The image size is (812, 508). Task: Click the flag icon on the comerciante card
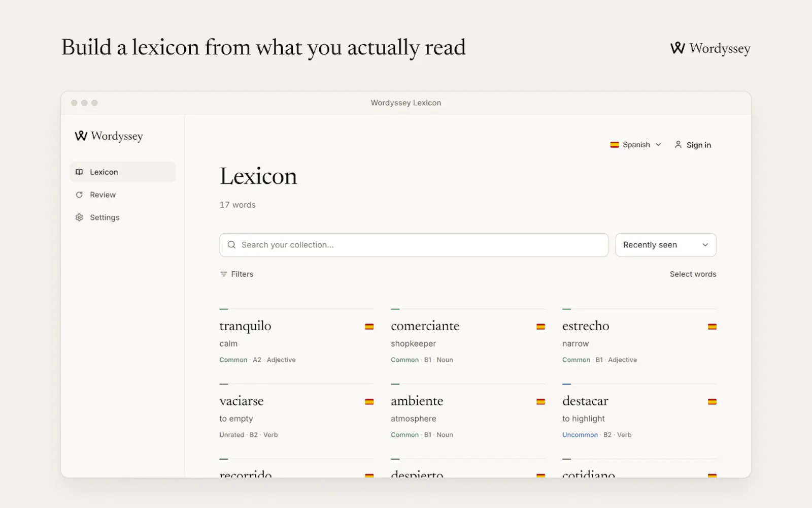click(x=541, y=327)
